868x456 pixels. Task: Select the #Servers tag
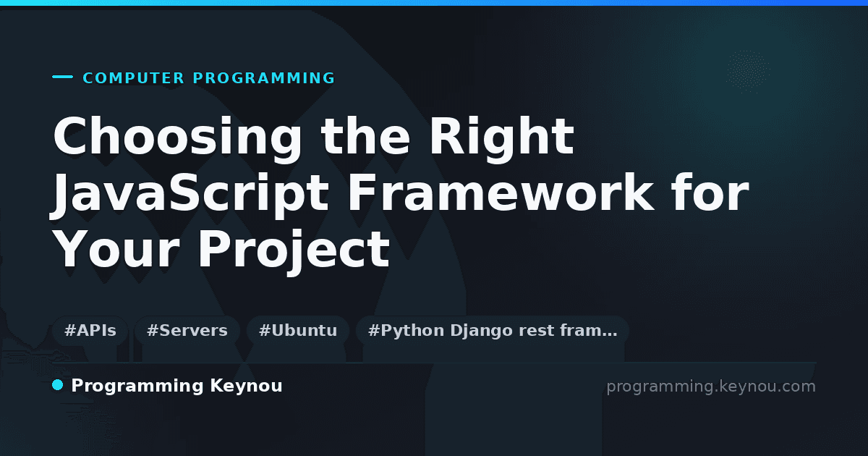187,331
